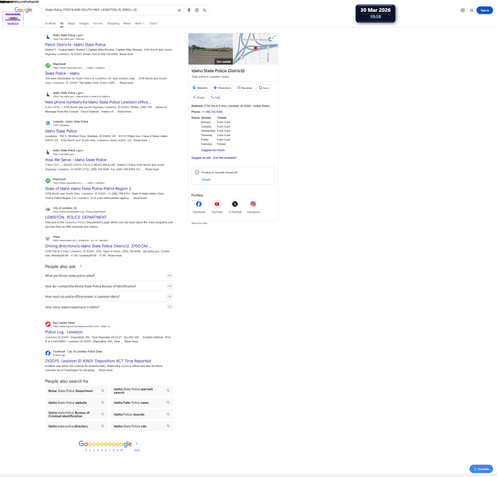Click MapQuest favicon of State Police - Idaho result
The image size is (500, 477).
tap(48, 66)
